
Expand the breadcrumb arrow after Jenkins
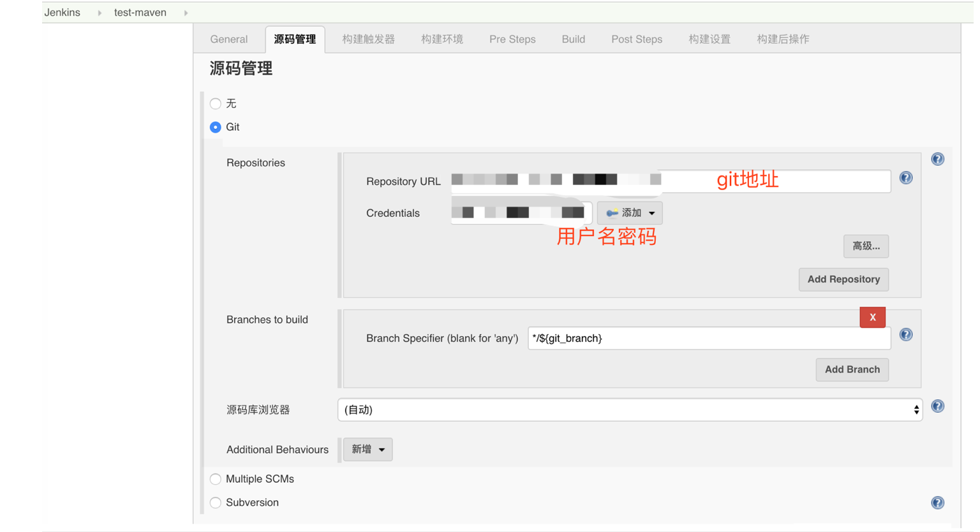100,13
